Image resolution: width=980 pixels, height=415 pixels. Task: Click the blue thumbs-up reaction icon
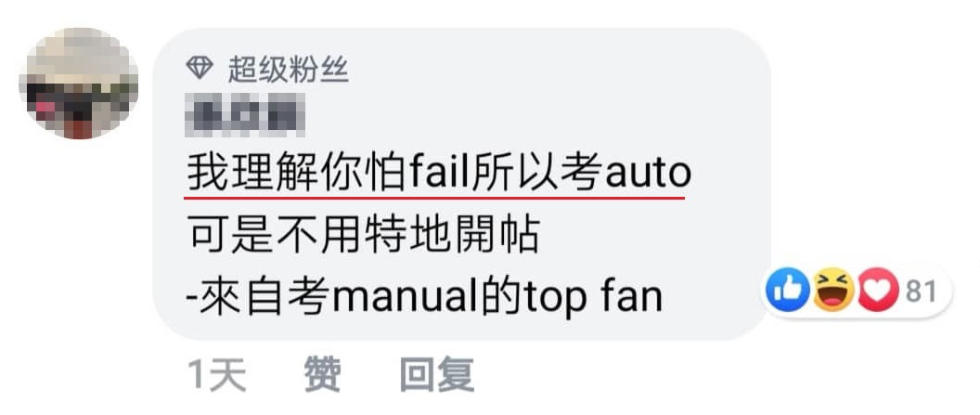(788, 290)
